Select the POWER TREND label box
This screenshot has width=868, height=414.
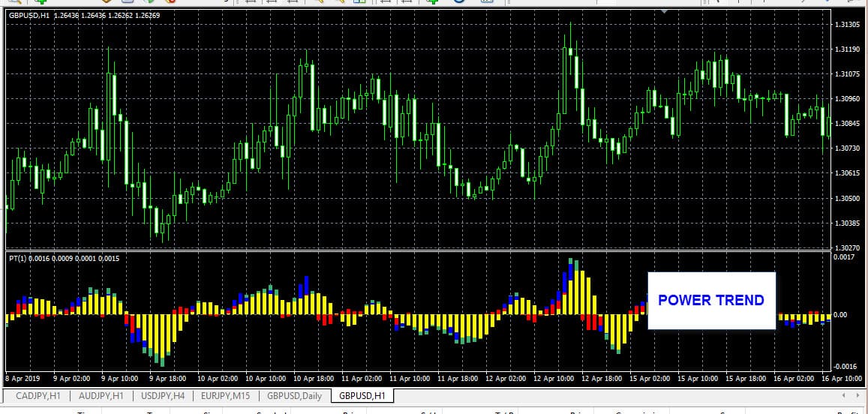tap(710, 300)
